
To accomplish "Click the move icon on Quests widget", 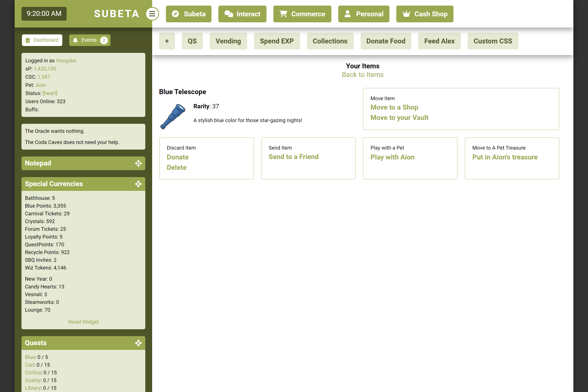I will 138,343.
